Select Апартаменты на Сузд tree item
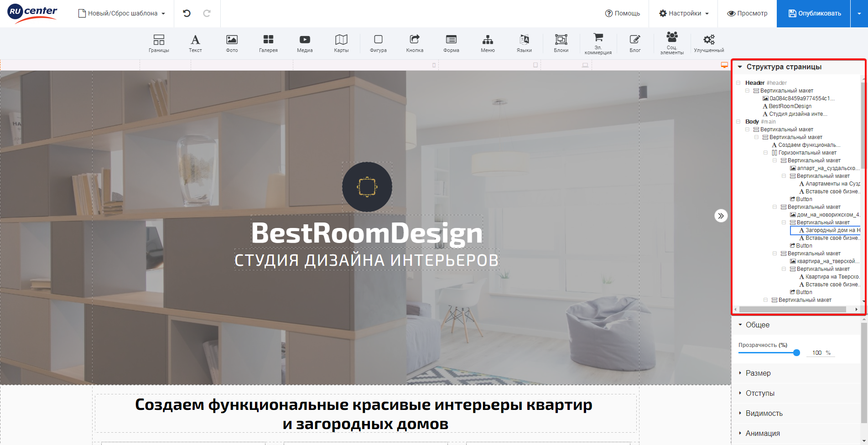This screenshot has height=445, width=868. pyautogui.click(x=829, y=183)
